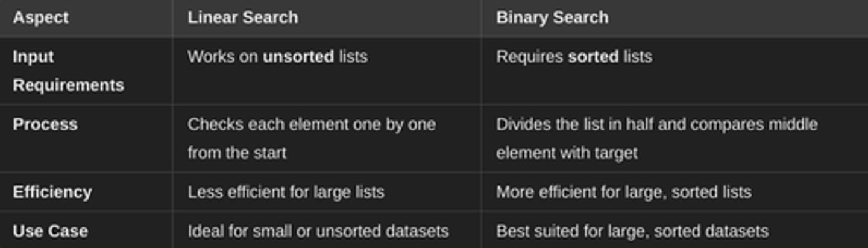This screenshot has height=248, width=868.
Task: Click the Binary Search column header
Action: tap(552, 17)
